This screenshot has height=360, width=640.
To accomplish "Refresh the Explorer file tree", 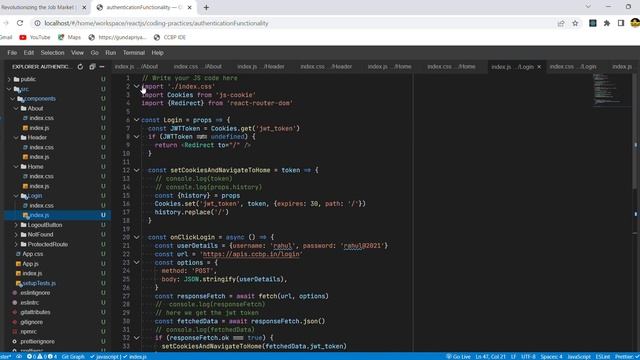I will click(x=80, y=67).
